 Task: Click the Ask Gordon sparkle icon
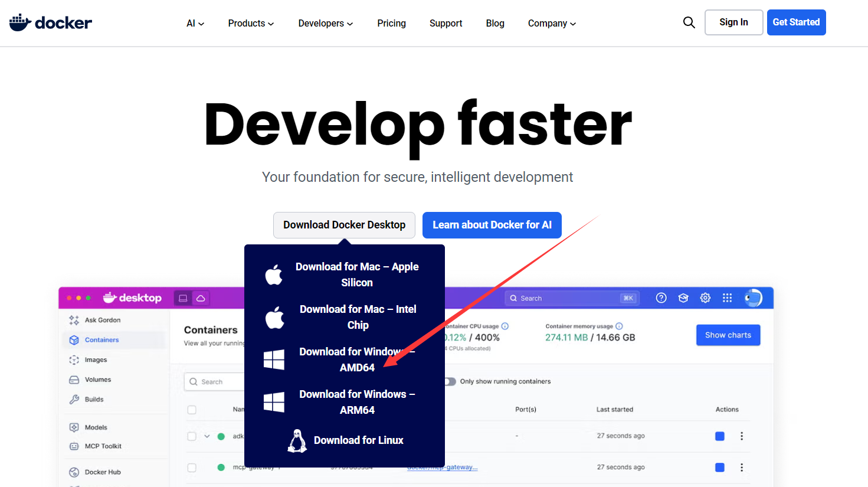tap(74, 320)
